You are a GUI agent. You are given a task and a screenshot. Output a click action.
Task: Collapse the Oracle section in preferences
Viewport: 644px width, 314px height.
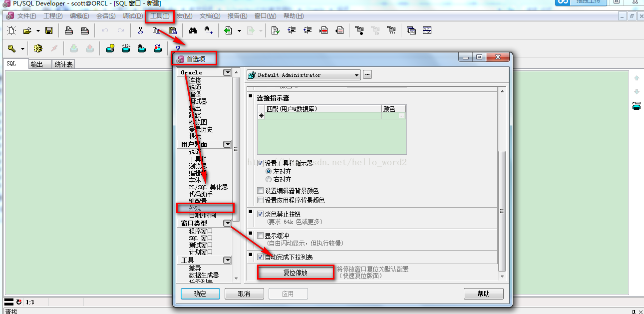tap(227, 72)
